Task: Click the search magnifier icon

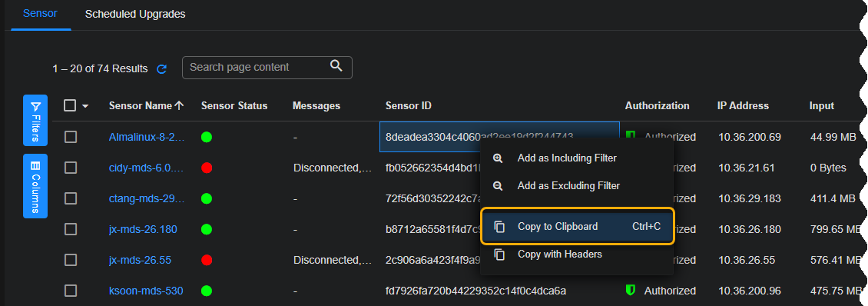Action: coord(336,66)
